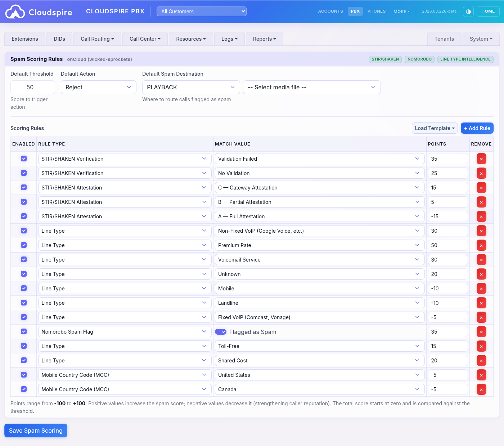504x446 pixels.
Task: Open the All Customers selector
Action: pyautogui.click(x=201, y=11)
